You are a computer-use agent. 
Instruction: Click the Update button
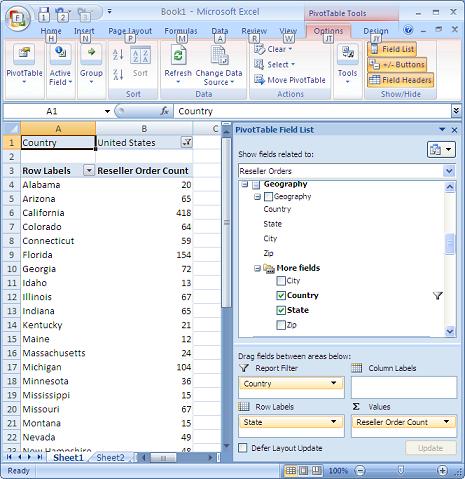point(431,448)
